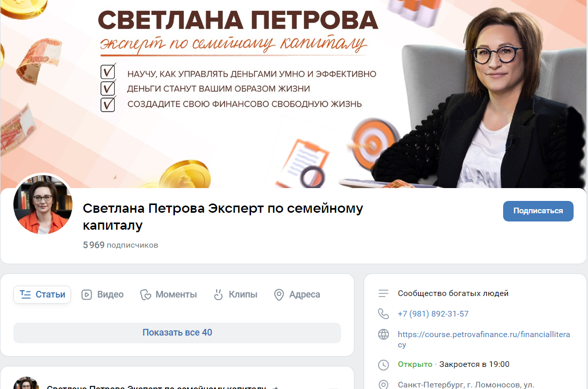Click the clock opening hours icon
This screenshot has height=389, width=588.
(x=383, y=365)
